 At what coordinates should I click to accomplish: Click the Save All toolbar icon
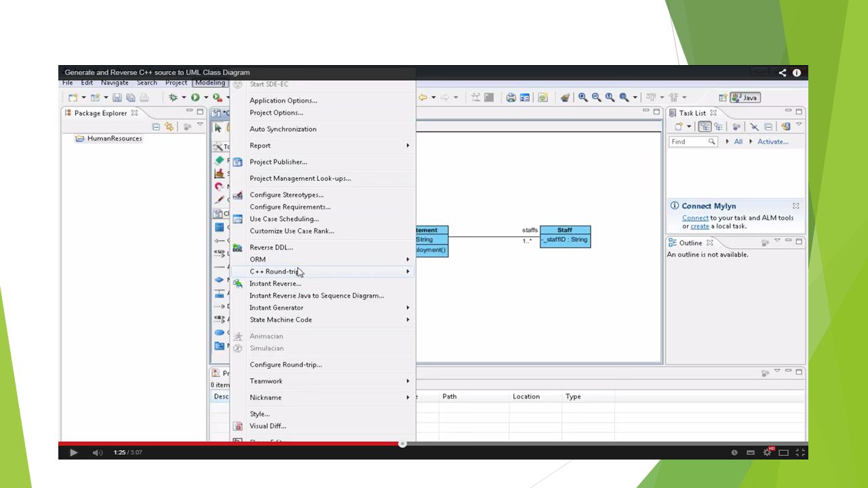(130, 98)
